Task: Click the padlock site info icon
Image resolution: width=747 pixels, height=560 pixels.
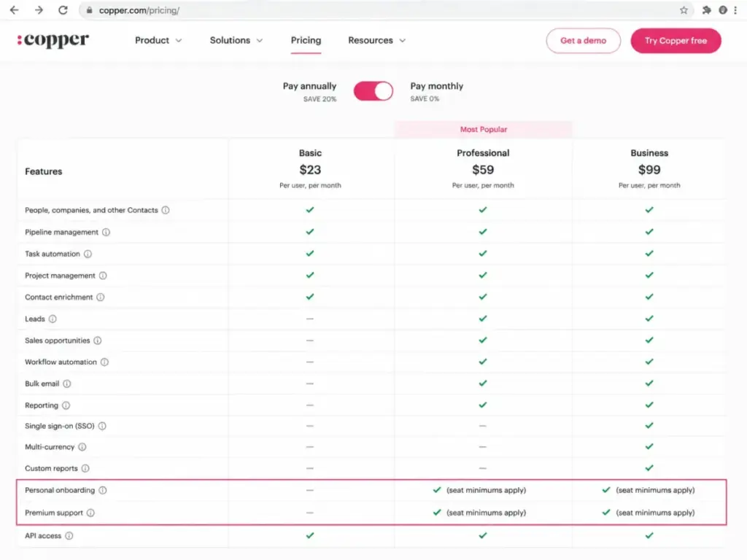Action: 89,10
